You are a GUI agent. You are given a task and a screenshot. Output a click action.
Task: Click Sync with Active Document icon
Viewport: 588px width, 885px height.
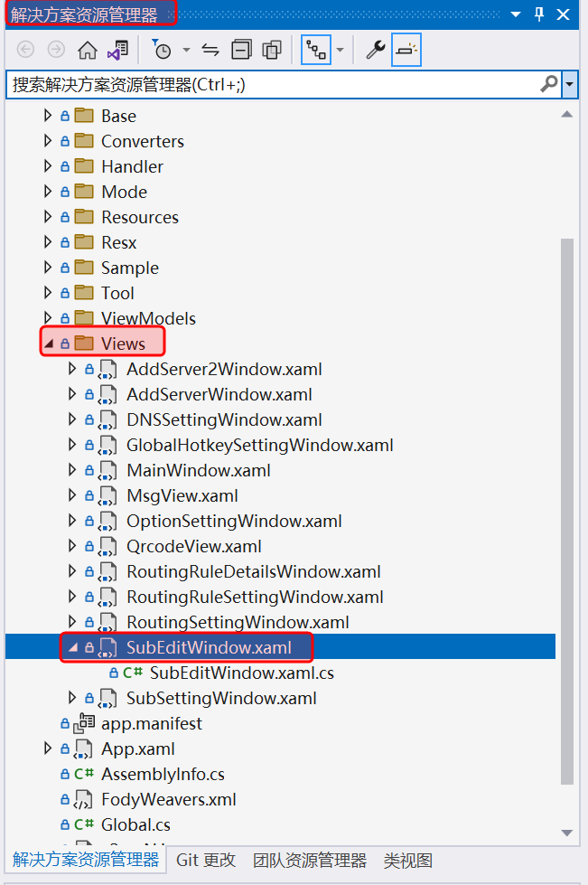tap(210, 51)
